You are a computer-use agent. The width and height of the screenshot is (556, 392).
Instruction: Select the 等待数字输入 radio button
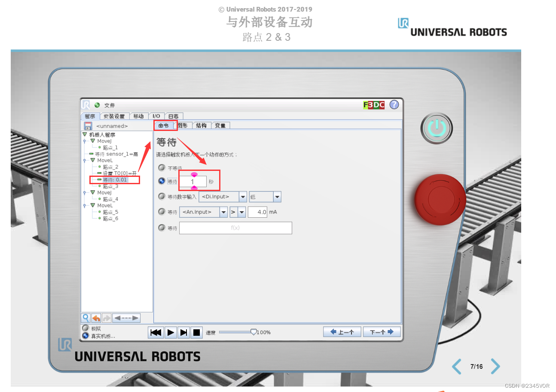point(162,196)
